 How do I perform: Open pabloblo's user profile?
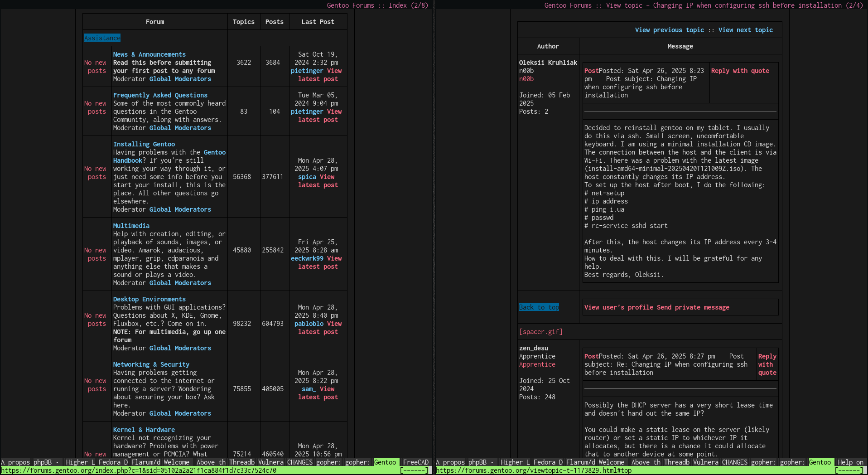point(309,324)
